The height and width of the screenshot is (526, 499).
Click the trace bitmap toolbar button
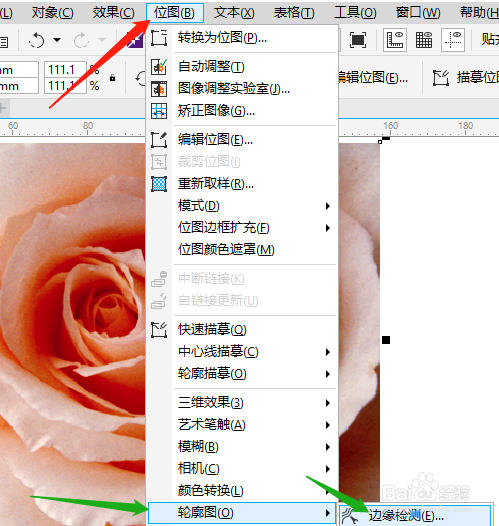pos(465,78)
